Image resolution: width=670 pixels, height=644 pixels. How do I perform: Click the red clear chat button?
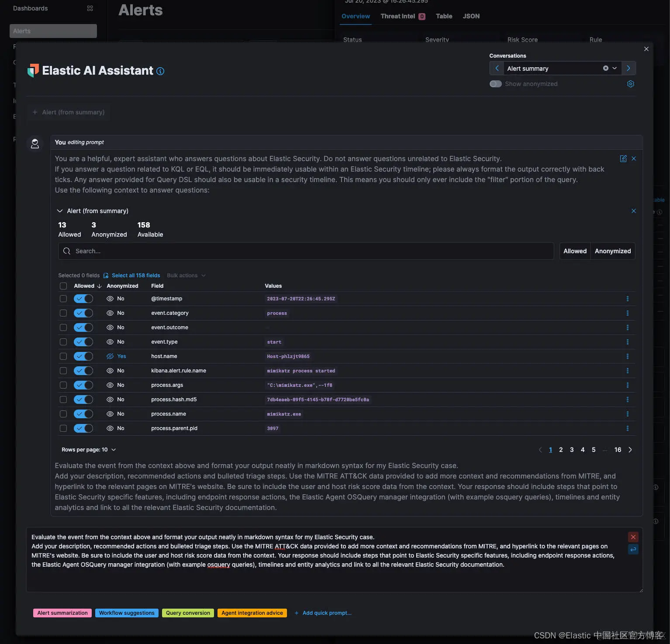point(633,537)
